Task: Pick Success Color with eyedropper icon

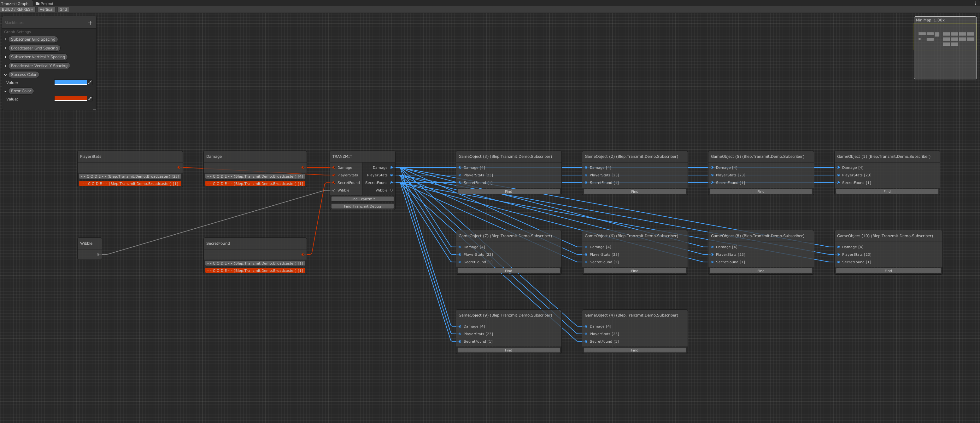Action: pyautogui.click(x=90, y=82)
